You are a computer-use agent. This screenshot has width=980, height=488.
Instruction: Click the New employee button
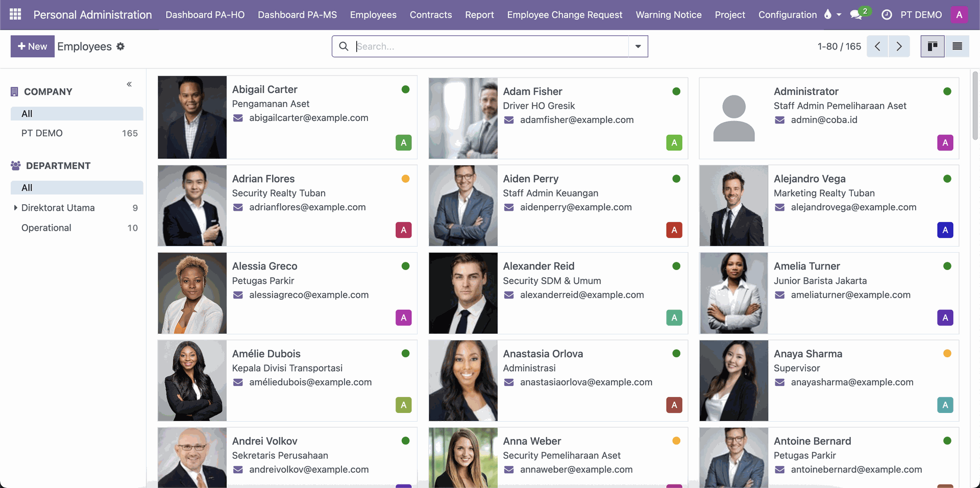[32, 46]
